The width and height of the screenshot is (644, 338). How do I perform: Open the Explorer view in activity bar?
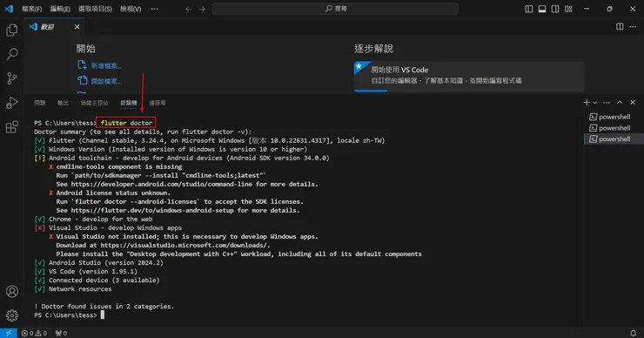coord(12,30)
